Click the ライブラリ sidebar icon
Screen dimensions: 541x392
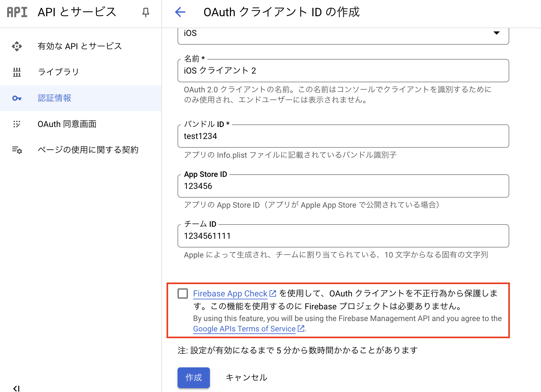pos(17,72)
